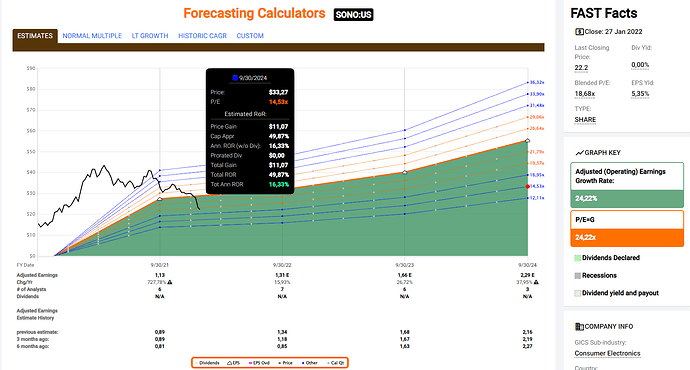Click the blue square in tooltip header

pyautogui.click(x=235, y=78)
